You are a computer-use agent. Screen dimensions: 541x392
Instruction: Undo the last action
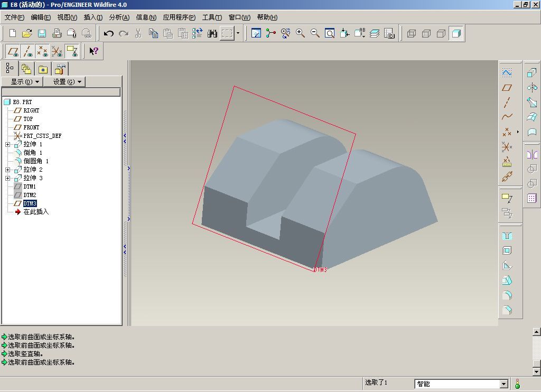click(109, 33)
